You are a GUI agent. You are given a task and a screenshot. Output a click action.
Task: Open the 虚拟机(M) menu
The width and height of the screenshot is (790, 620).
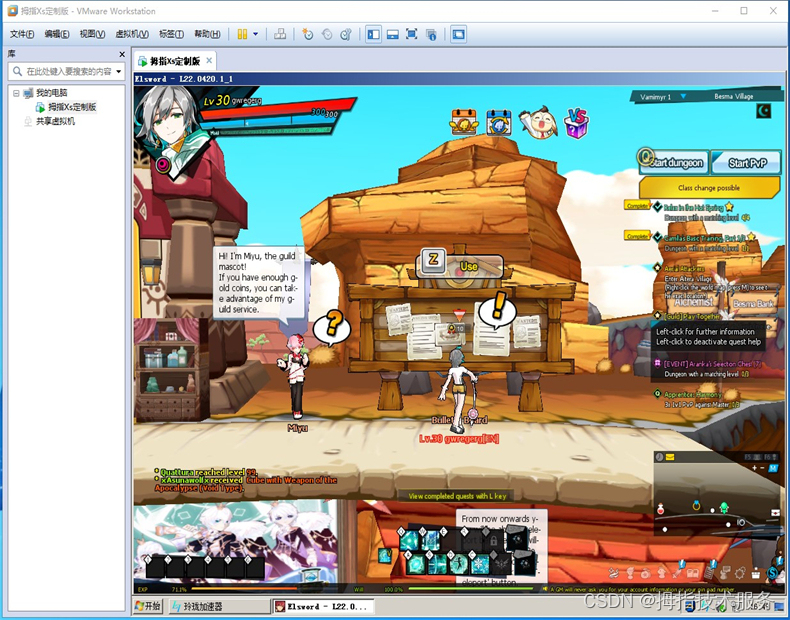(131, 34)
